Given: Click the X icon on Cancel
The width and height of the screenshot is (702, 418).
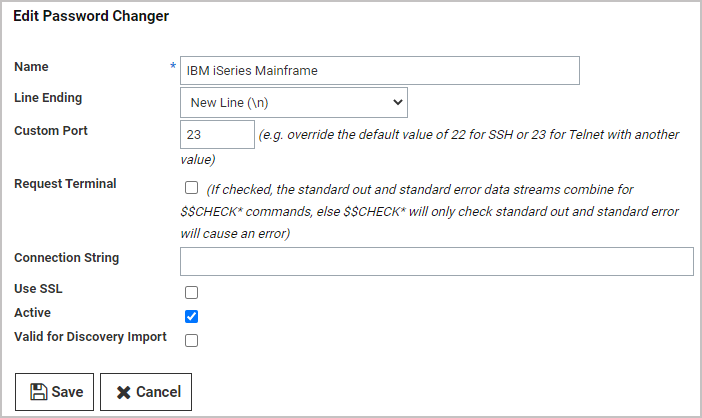Looking at the screenshot, I should coord(124,392).
